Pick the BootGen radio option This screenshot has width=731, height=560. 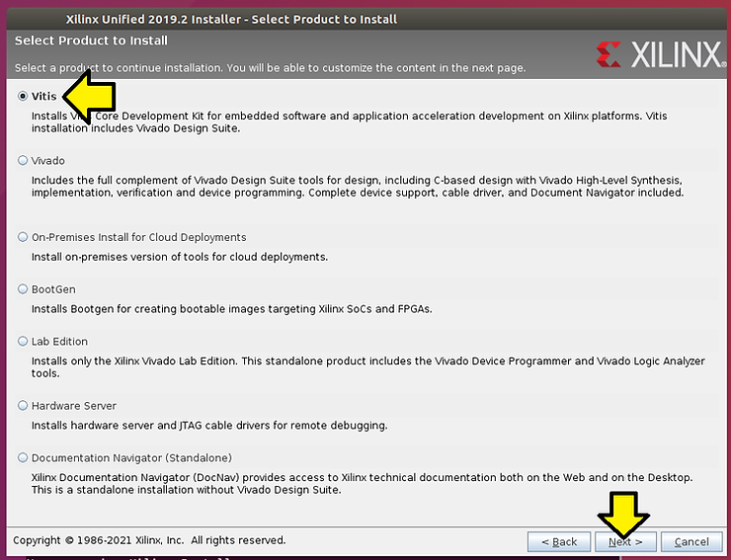pyautogui.click(x=23, y=289)
